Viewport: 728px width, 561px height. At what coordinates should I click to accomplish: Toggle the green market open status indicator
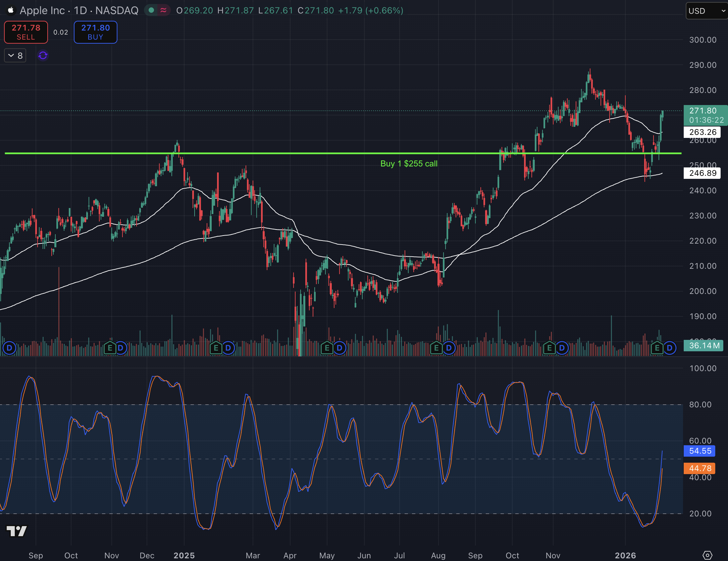[x=151, y=10]
